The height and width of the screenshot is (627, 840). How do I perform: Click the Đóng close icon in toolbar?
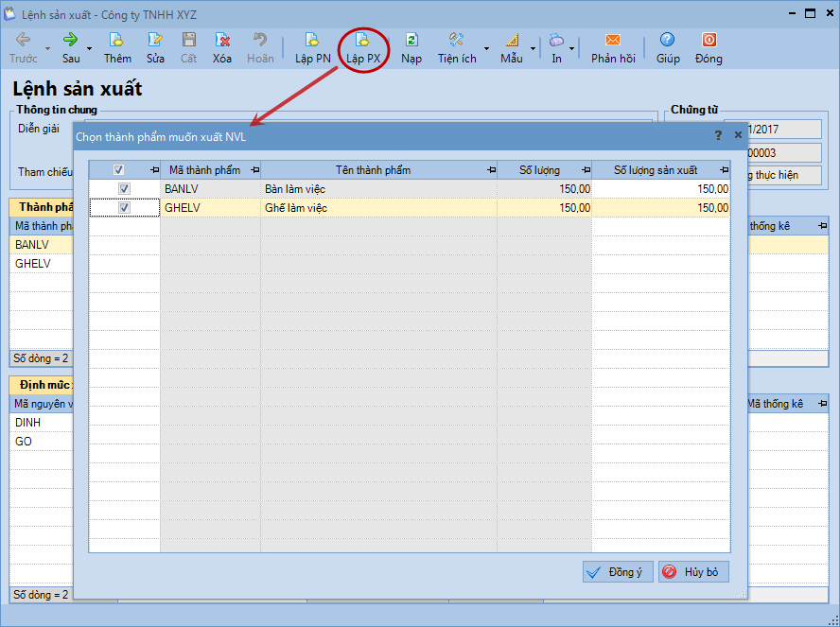[709, 41]
